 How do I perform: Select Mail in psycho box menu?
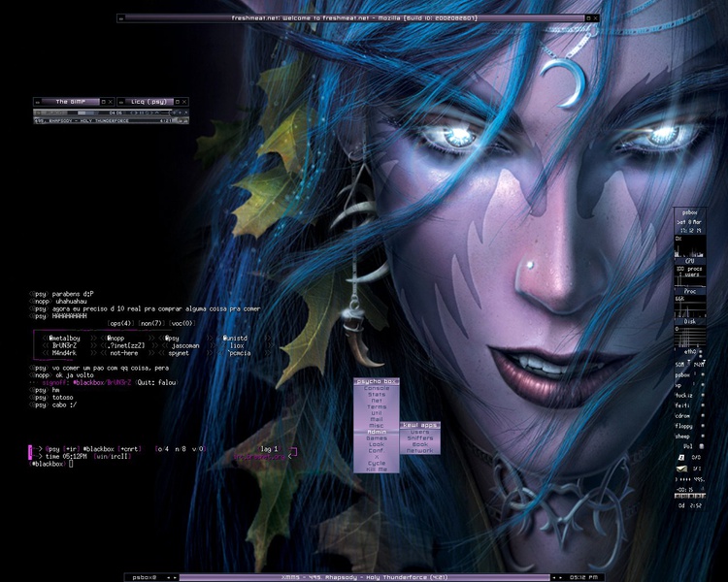[x=377, y=419]
